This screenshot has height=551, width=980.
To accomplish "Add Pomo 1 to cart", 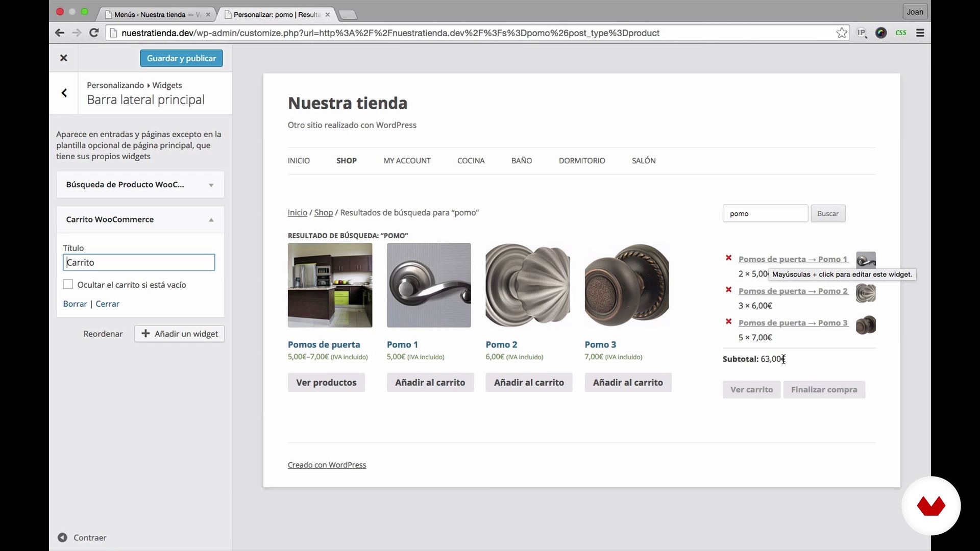I will point(430,382).
